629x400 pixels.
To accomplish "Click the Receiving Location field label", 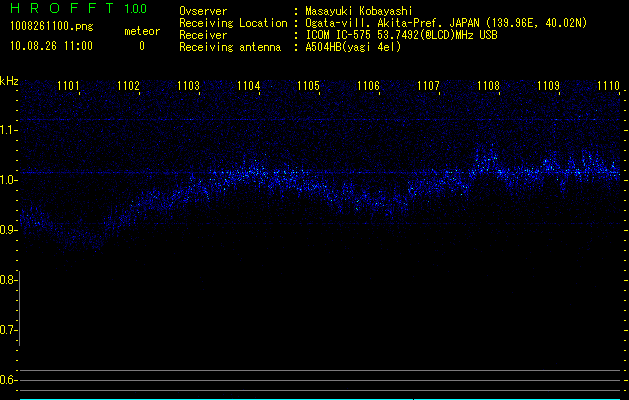I will click(x=233, y=23).
